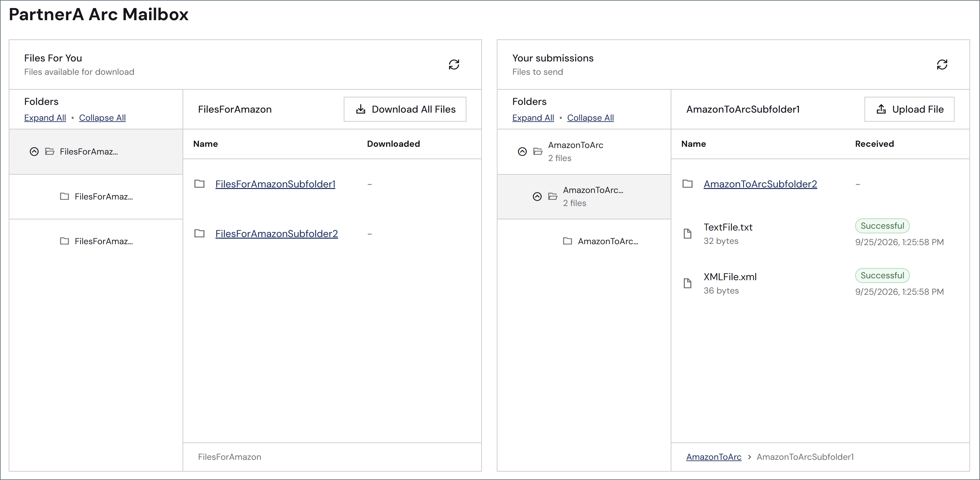This screenshot has height=480, width=980.
Task: Click the Name column header in Files For You
Action: 206,144
